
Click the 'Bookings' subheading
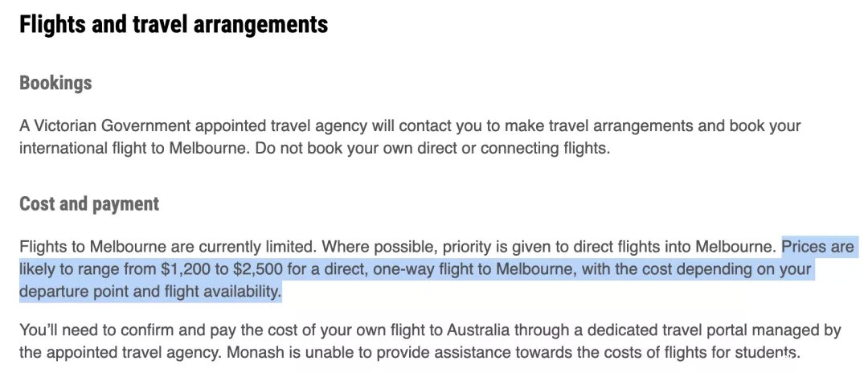coord(55,83)
